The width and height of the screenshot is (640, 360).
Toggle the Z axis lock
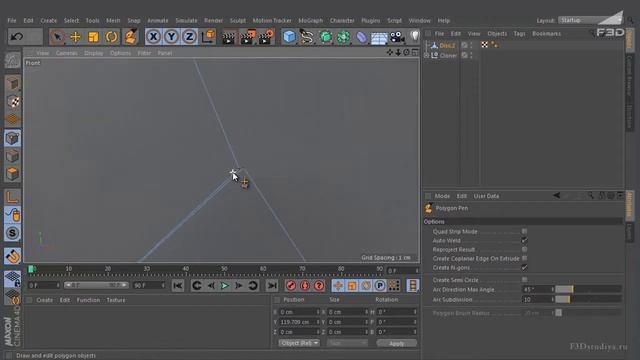(189, 37)
